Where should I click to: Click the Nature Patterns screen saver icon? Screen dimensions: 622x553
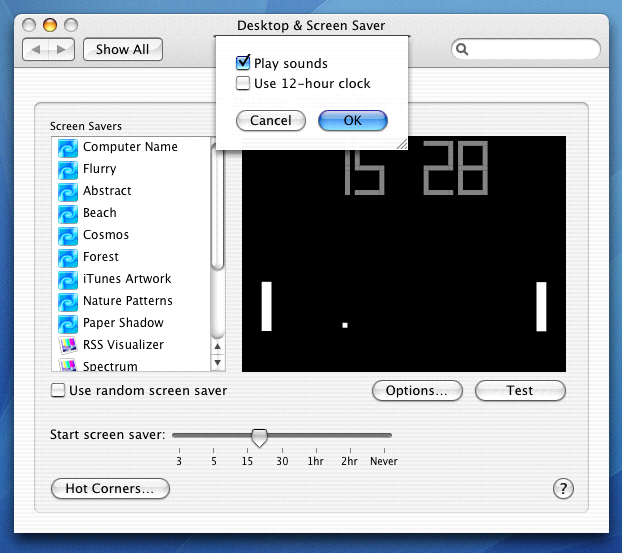point(68,302)
